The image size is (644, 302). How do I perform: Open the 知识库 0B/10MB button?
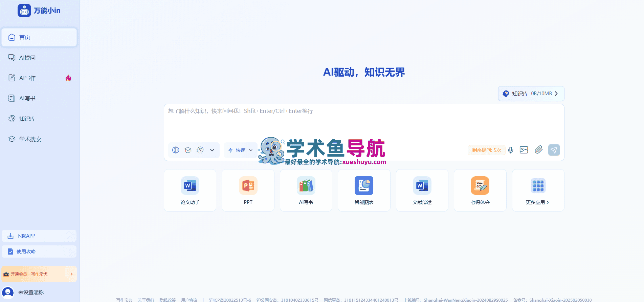click(x=531, y=94)
